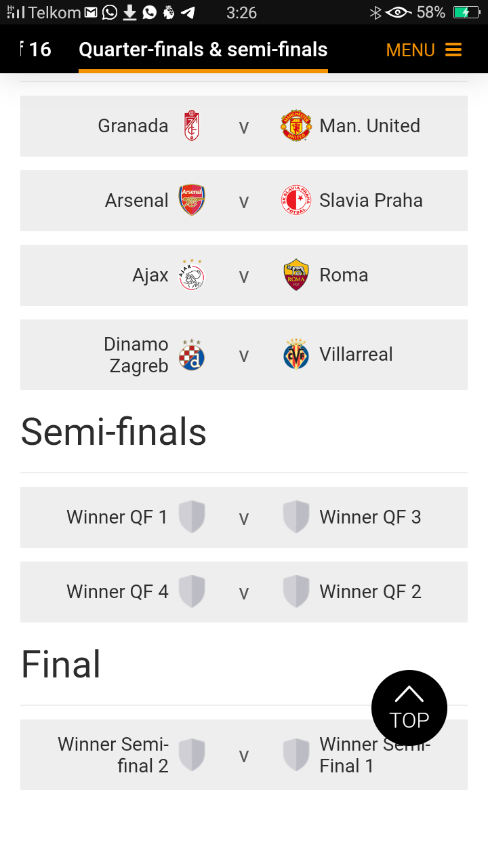Open the MENU text label
The image size is (488, 868).
410,50
